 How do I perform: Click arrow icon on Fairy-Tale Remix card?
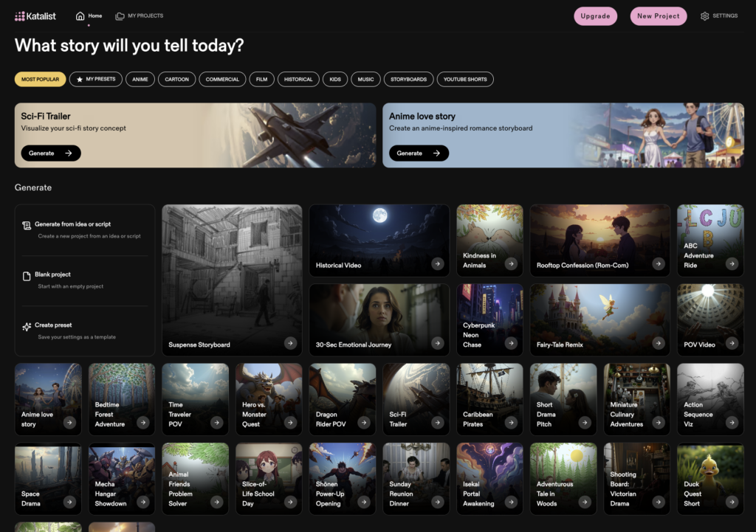pos(659,343)
